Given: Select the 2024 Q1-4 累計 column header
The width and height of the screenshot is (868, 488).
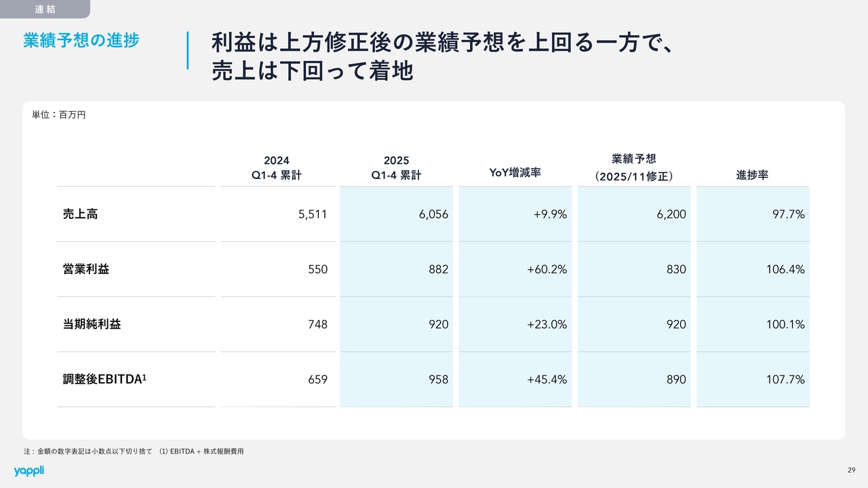Looking at the screenshot, I should point(277,167).
